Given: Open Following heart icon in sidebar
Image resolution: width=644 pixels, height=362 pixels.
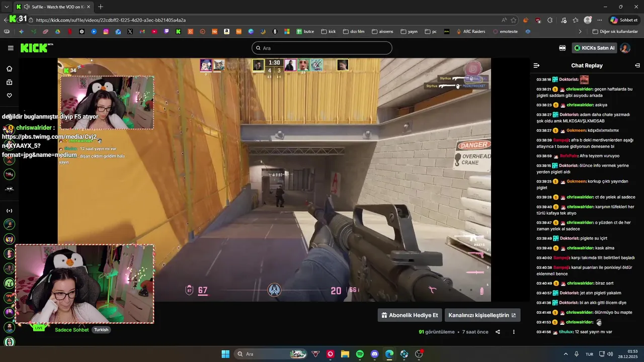Looking at the screenshot, I should pos(9,96).
